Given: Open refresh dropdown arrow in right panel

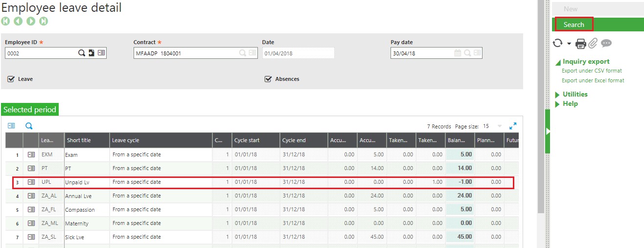Looking at the screenshot, I should [x=569, y=44].
